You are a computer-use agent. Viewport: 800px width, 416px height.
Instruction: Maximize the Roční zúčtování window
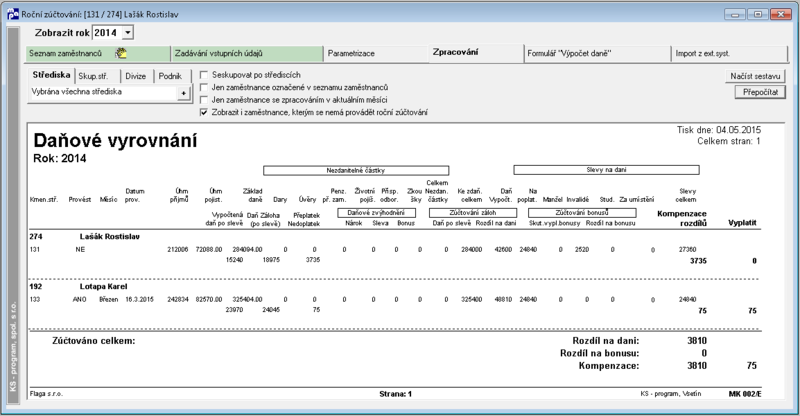758,14
